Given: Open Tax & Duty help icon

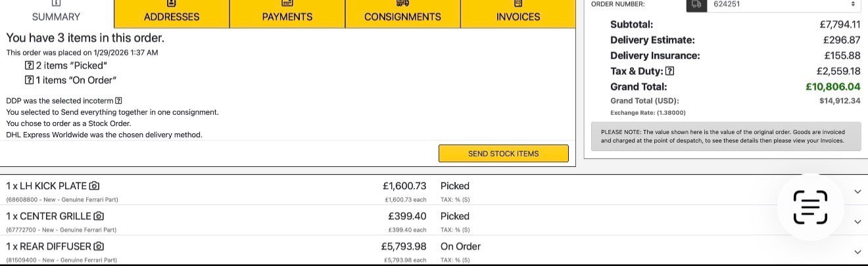Looking at the screenshot, I should click(669, 71).
